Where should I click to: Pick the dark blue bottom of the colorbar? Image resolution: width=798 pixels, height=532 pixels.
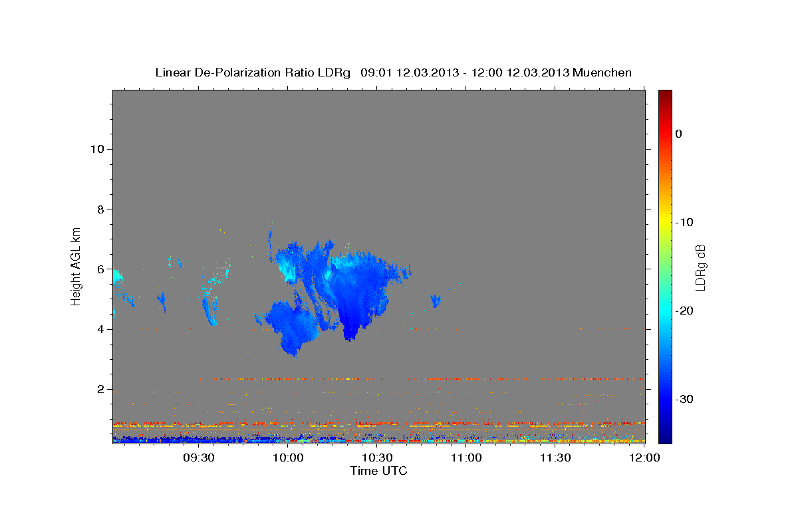pyautogui.click(x=665, y=436)
